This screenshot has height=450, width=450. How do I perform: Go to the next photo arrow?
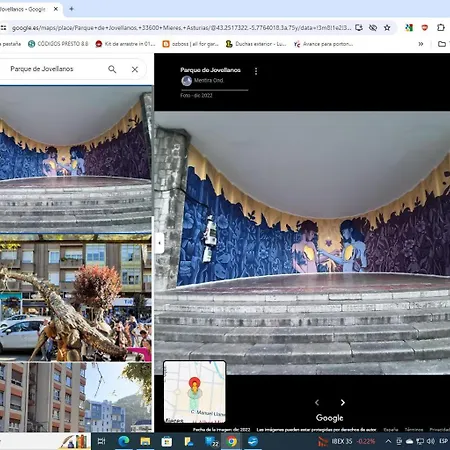coord(343,403)
